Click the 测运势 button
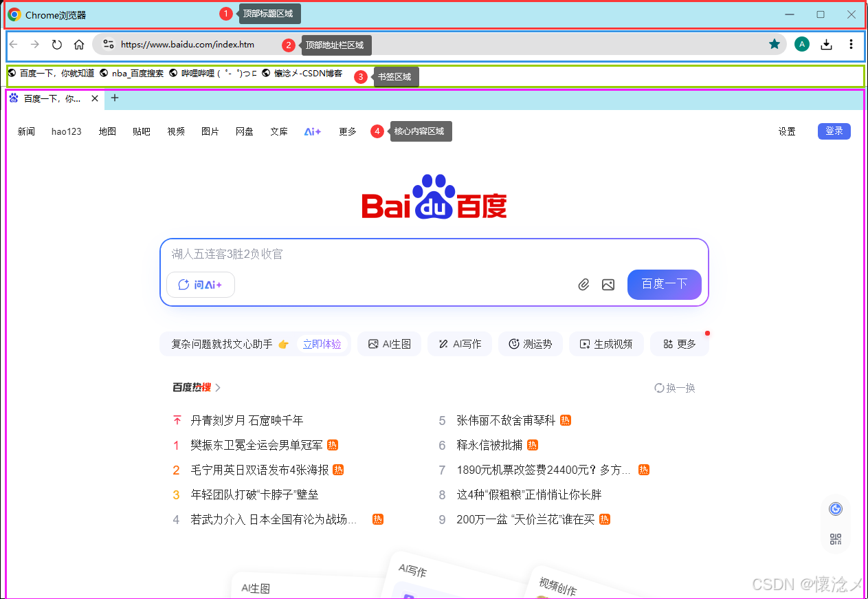The image size is (868, 599). 531,344
